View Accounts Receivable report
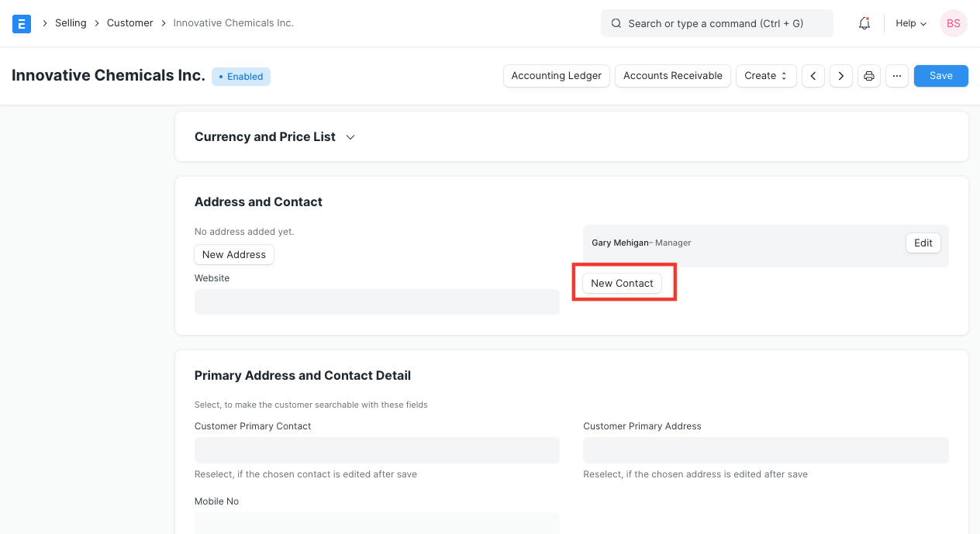The height and width of the screenshot is (534, 980). click(672, 76)
